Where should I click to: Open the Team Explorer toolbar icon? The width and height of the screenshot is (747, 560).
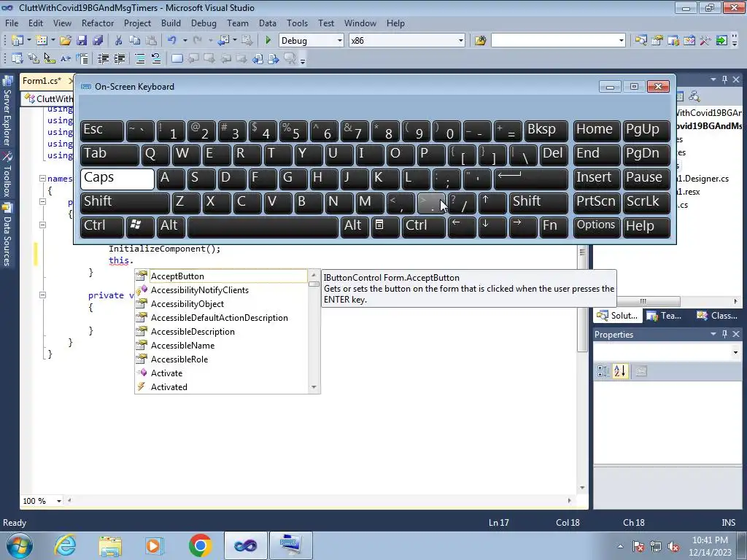673,41
